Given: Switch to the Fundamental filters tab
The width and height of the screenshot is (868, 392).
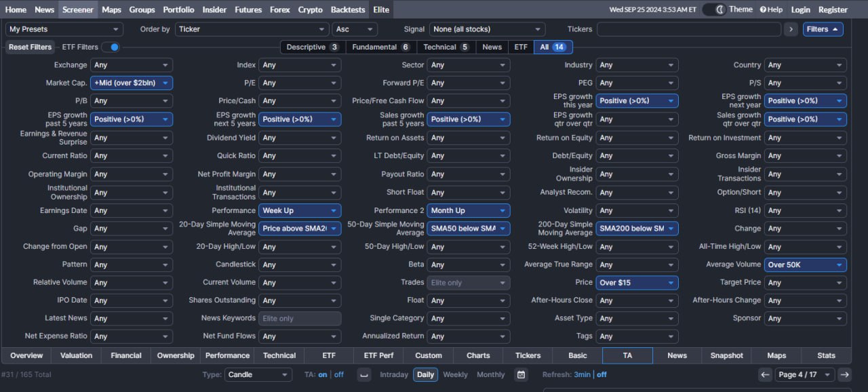Looking at the screenshot, I should 380,47.
